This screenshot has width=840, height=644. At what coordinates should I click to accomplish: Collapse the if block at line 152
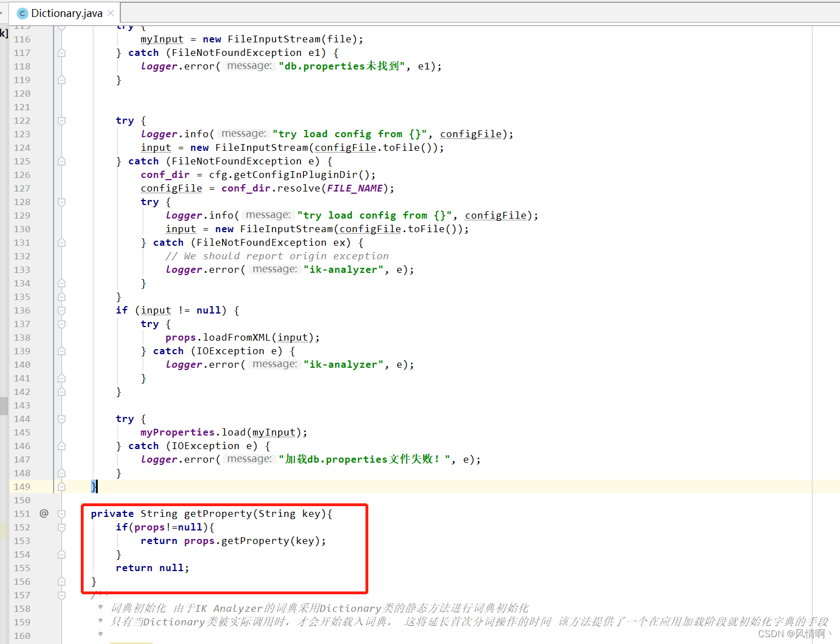(x=62, y=528)
